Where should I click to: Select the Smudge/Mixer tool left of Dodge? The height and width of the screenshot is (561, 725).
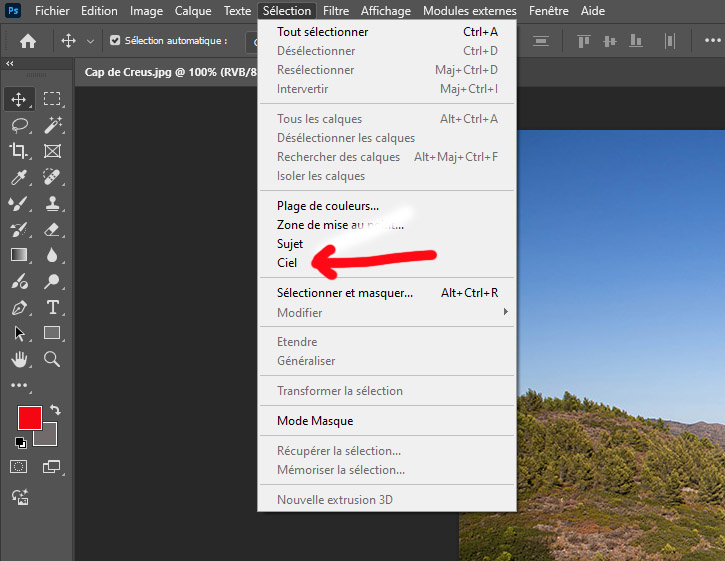click(19, 281)
